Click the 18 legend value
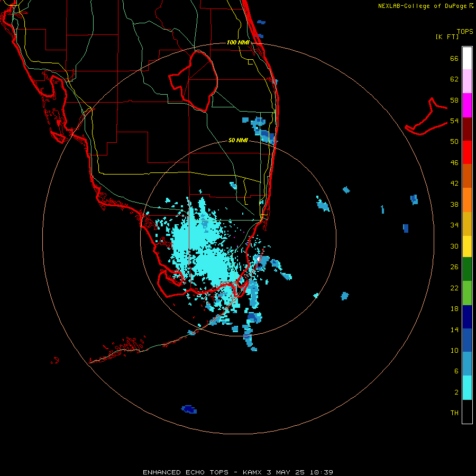476x476 pixels. [x=454, y=309]
